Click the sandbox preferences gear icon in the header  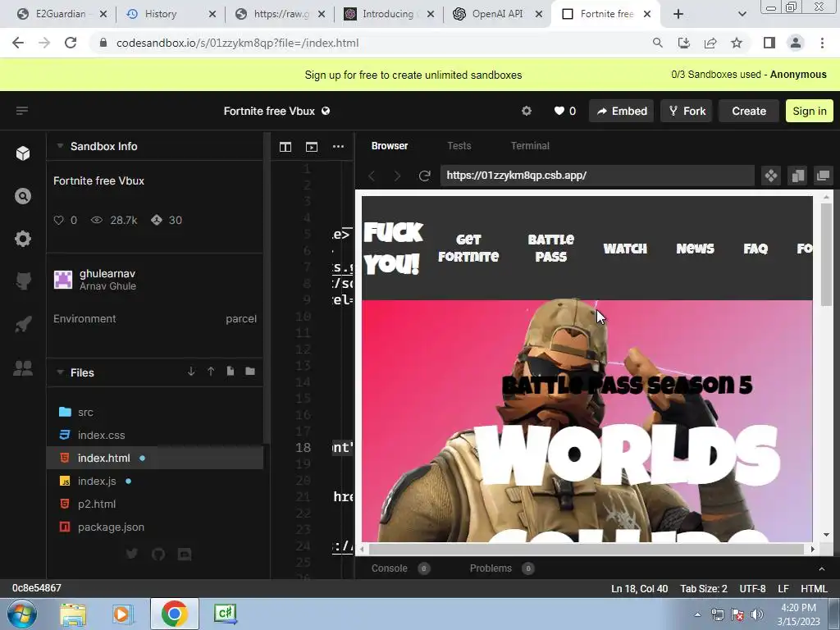click(x=527, y=111)
